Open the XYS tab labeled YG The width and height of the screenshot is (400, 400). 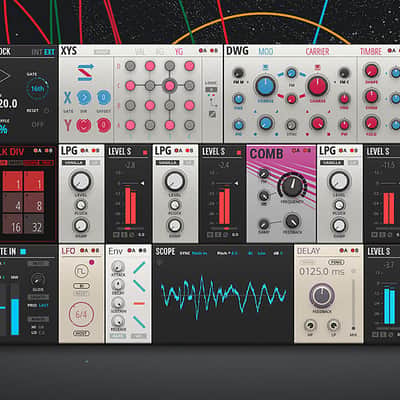pos(179,52)
